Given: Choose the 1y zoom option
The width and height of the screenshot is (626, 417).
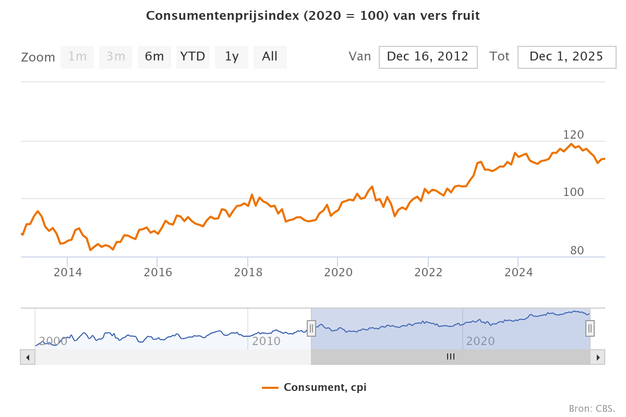Looking at the screenshot, I should [231, 57].
